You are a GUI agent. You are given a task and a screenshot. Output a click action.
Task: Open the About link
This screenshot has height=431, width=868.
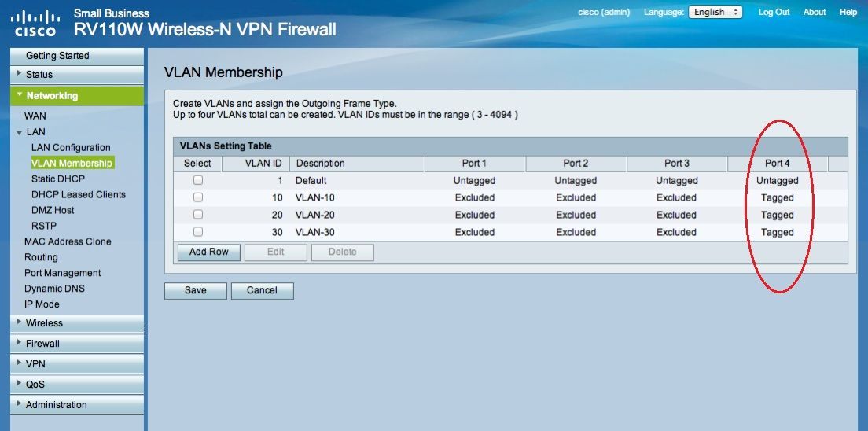815,12
